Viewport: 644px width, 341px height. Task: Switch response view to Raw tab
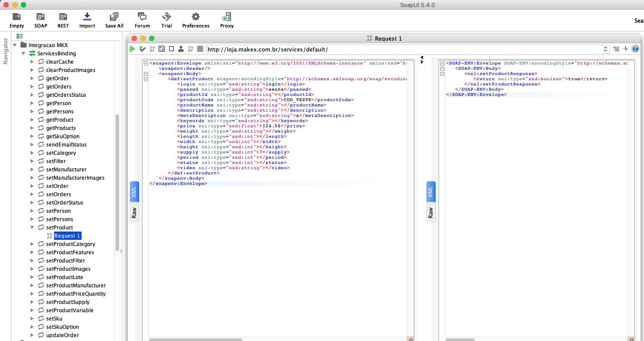coord(430,213)
